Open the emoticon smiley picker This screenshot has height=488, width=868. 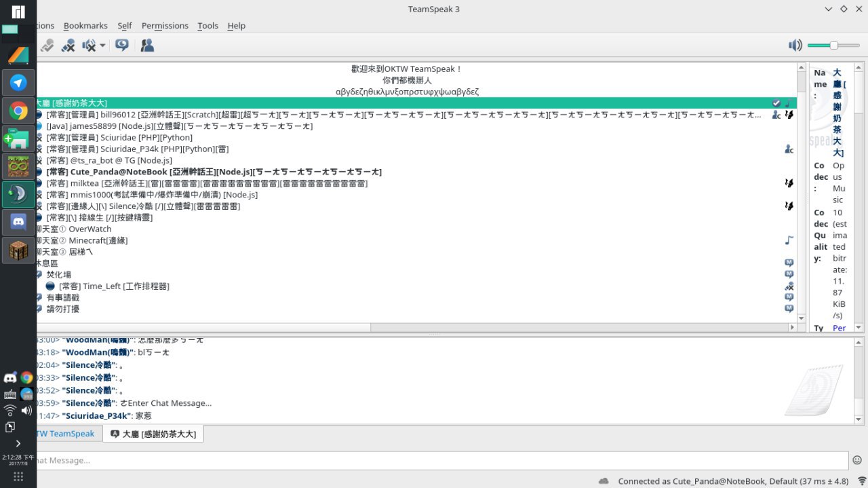(857, 460)
